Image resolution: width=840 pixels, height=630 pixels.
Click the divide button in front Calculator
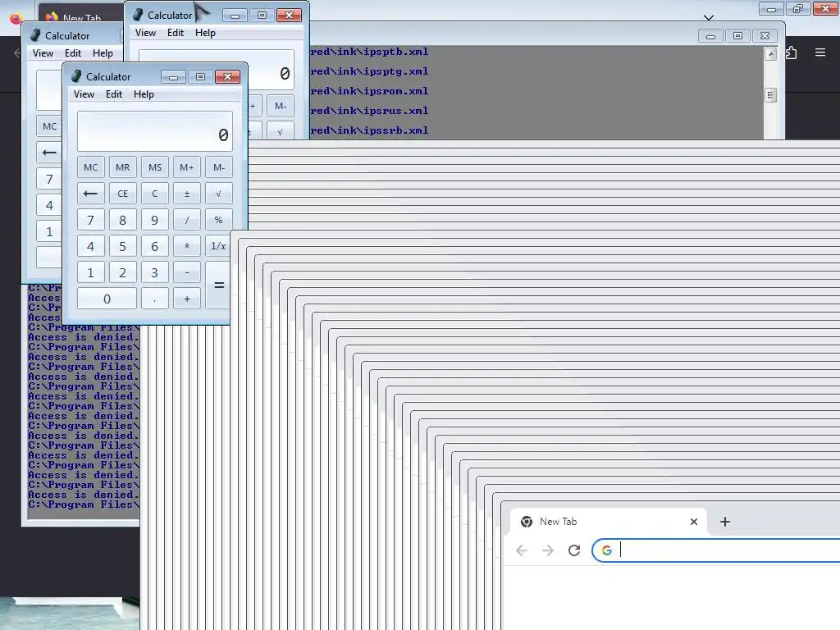pos(186,220)
